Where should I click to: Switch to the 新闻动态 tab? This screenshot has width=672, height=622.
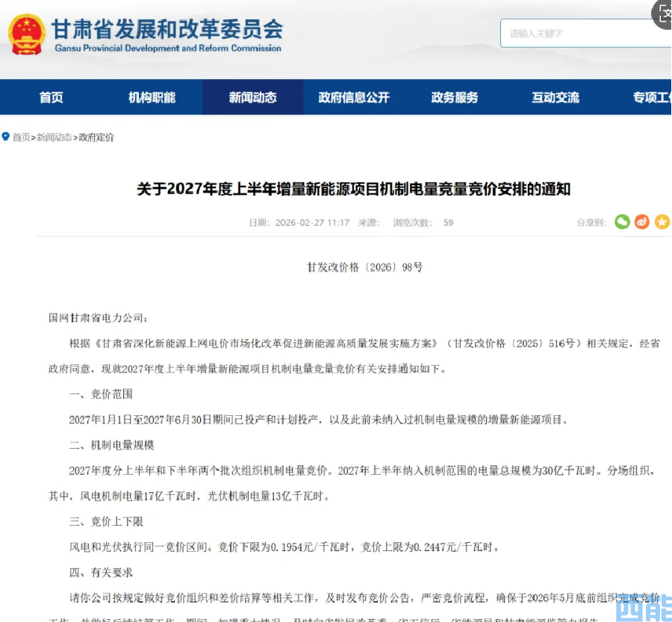252,97
